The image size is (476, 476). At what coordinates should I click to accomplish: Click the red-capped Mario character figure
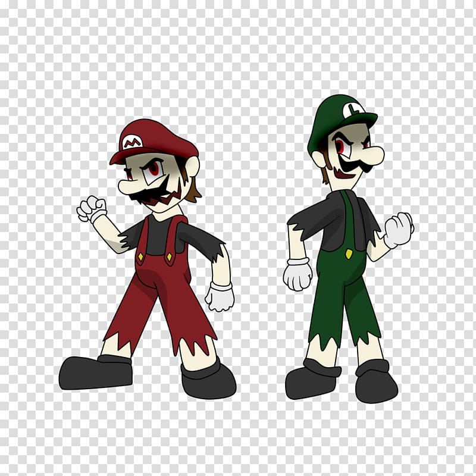pyautogui.click(x=148, y=259)
